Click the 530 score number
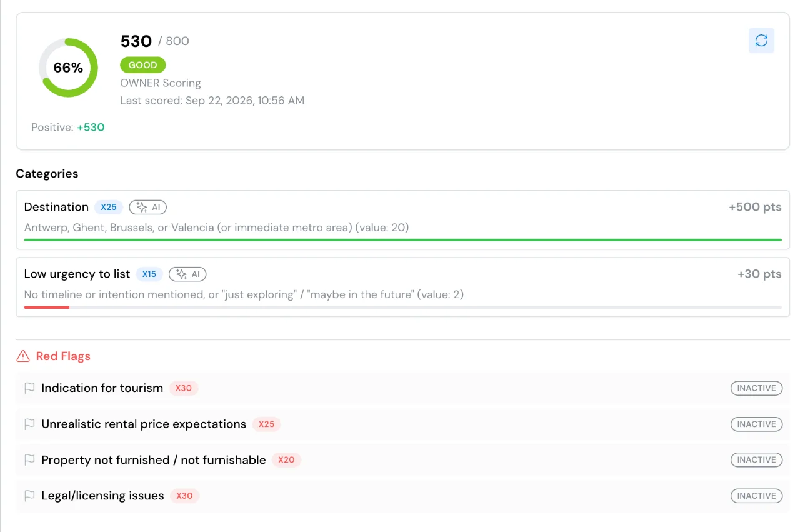Screen dimensions: 805x532 (x=136, y=41)
